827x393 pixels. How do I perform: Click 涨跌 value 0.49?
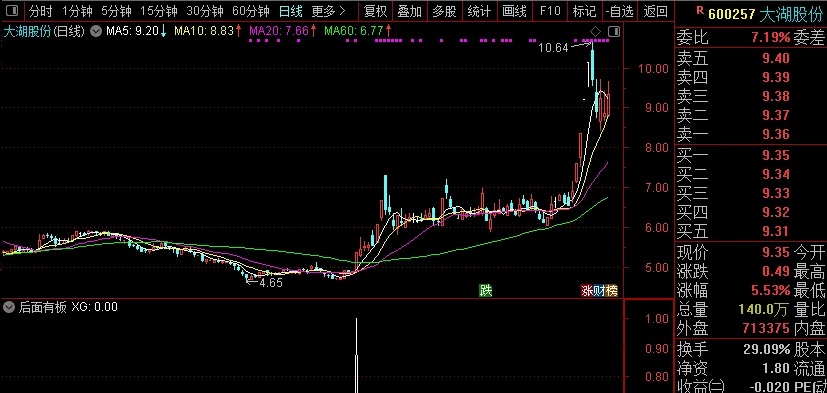tap(775, 272)
